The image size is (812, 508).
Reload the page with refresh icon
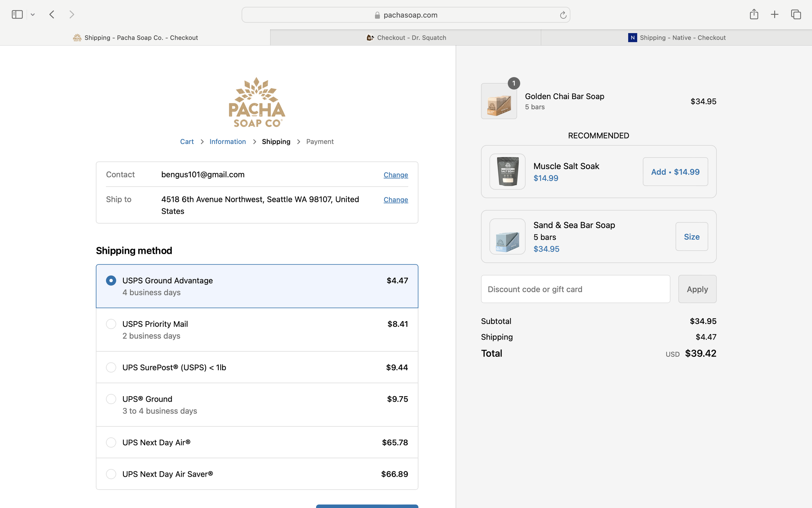click(x=563, y=15)
